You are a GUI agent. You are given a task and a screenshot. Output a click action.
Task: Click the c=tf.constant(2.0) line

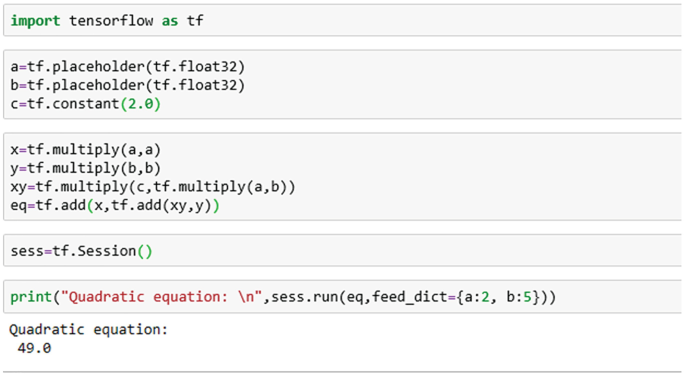click(86, 104)
